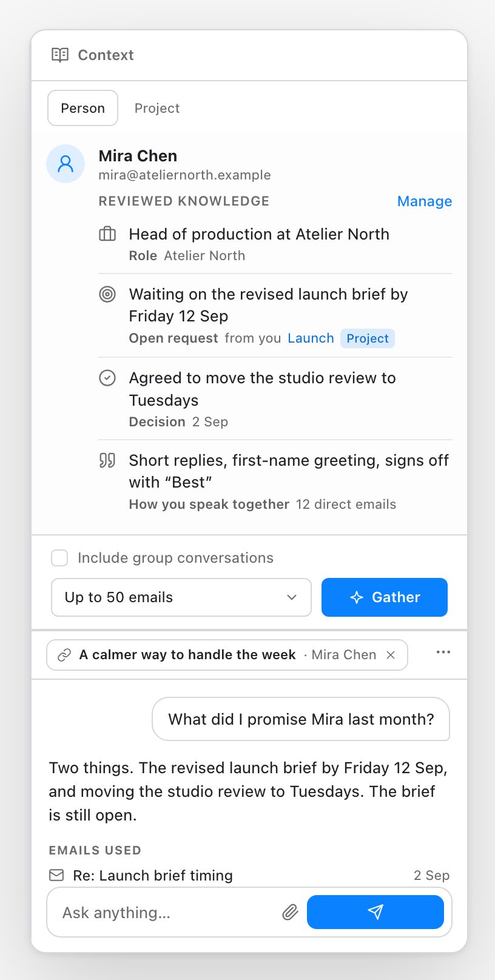Screen dimensions: 495x980
Task: Click Mira Chen's avatar icon
Action: pyautogui.click(x=66, y=164)
